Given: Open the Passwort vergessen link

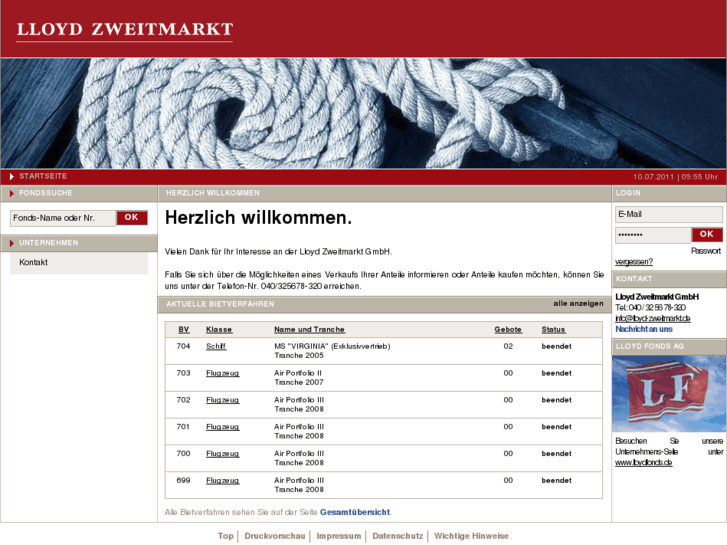Looking at the screenshot, I should point(633,262).
